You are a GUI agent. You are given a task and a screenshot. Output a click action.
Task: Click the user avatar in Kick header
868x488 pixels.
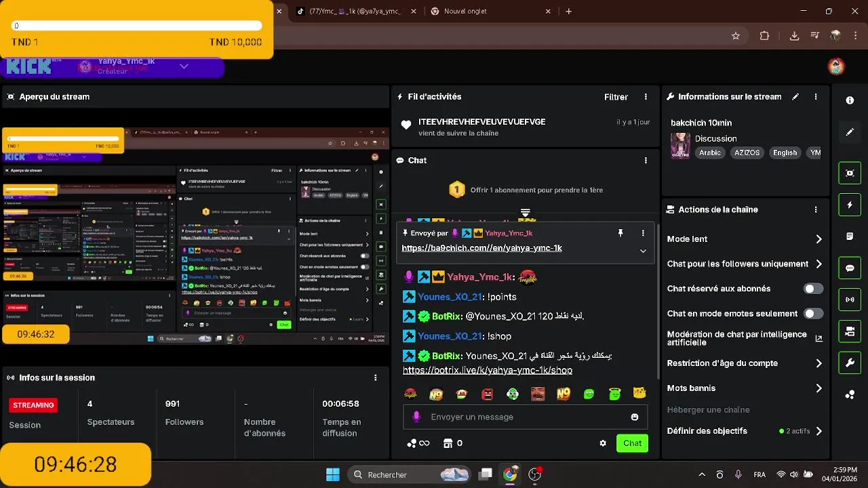[836, 66]
